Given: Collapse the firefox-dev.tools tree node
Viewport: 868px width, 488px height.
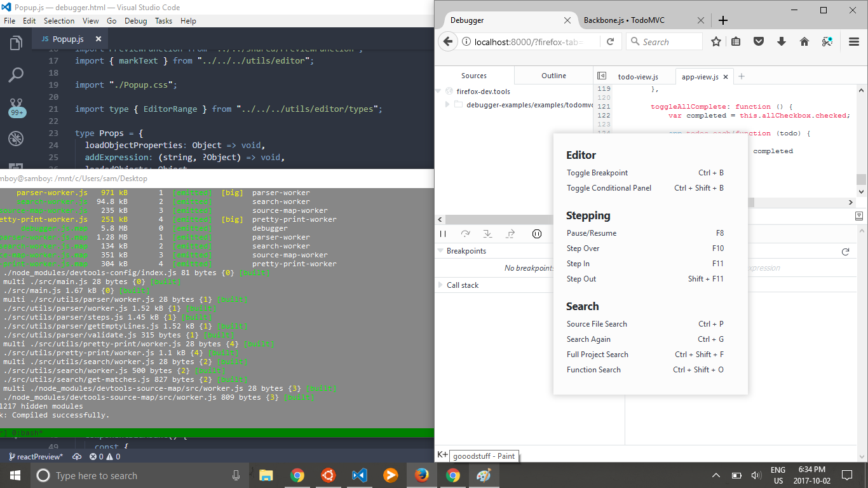Looking at the screenshot, I should [438, 91].
